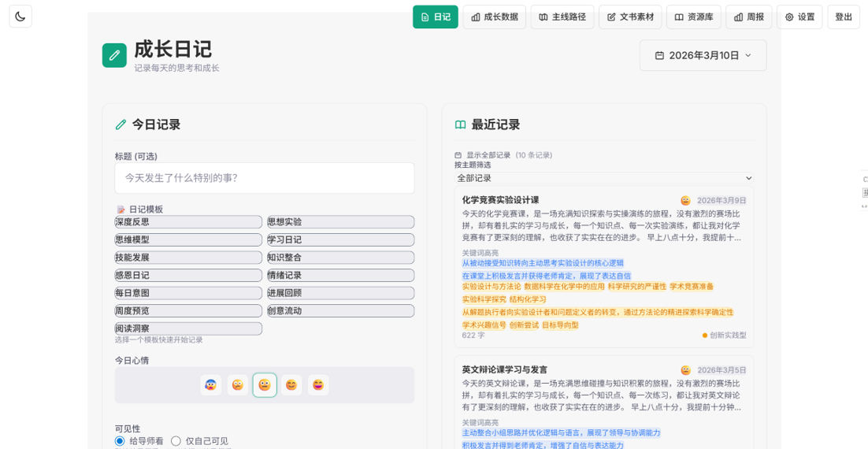Click the 创新实践型 type label
This screenshot has height=449, width=868.
click(x=728, y=336)
